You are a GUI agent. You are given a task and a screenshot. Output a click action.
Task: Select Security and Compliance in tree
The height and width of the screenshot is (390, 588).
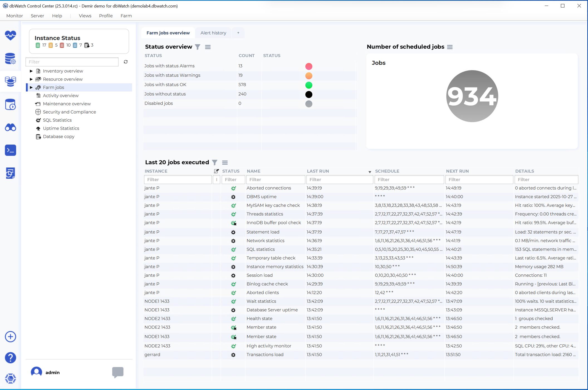(x=69, y=112)
